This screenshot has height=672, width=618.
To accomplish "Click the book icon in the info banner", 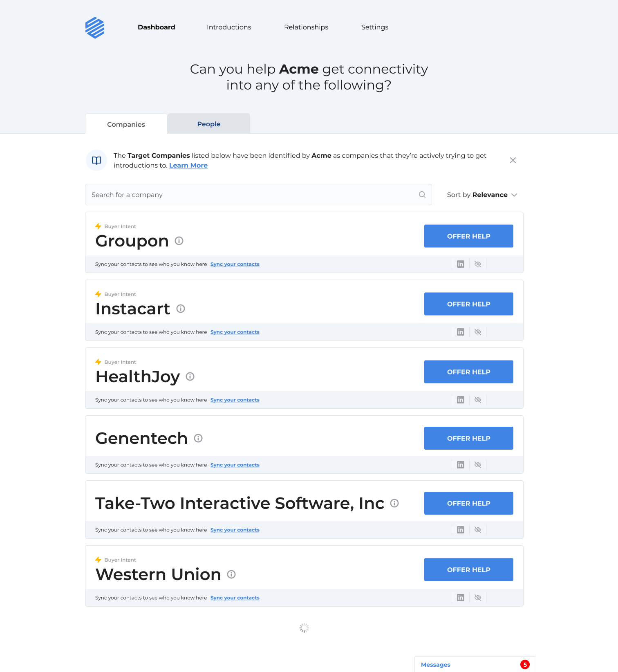I will click(96, 160).
